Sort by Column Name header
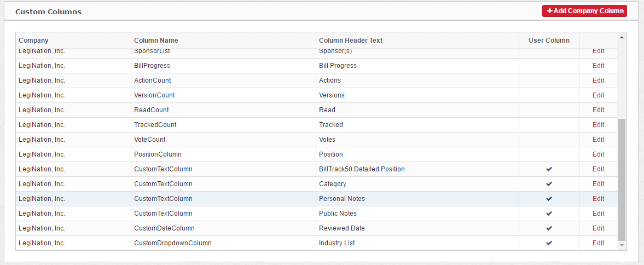Screen dimensions: 644x265 (156, 41)
